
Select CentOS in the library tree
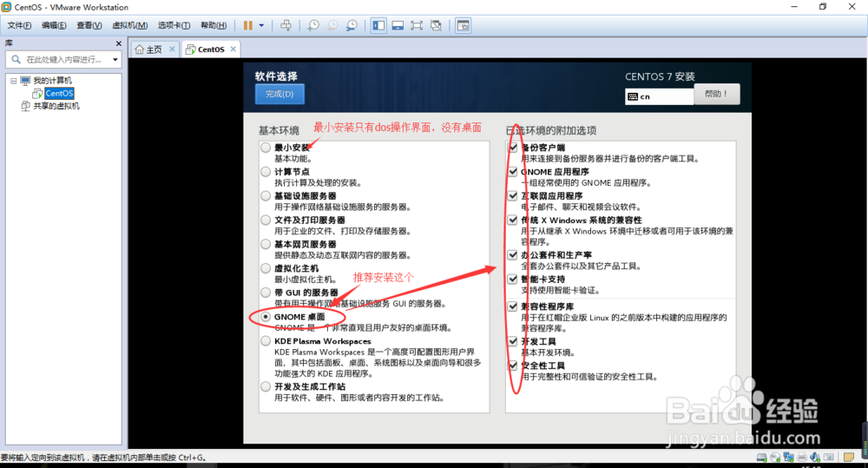pos(59,93)
